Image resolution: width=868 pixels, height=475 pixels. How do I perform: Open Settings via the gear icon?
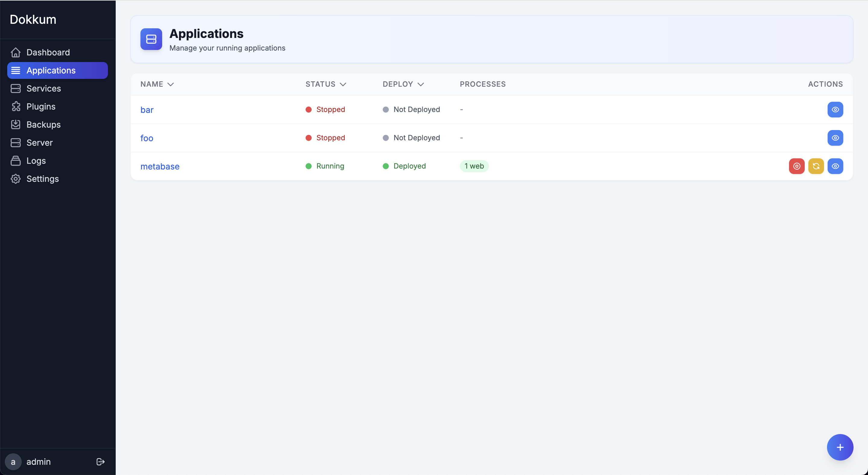coord(15,179)
